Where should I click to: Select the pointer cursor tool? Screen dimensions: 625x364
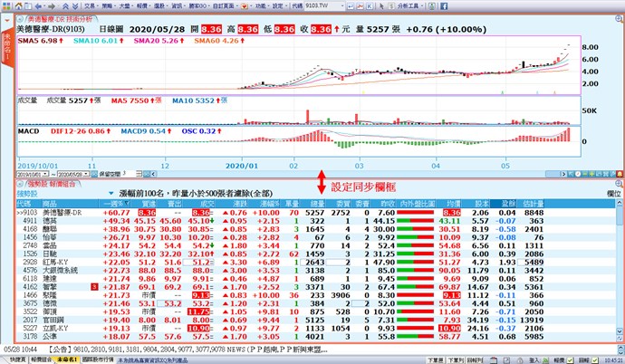click(381, 6)
